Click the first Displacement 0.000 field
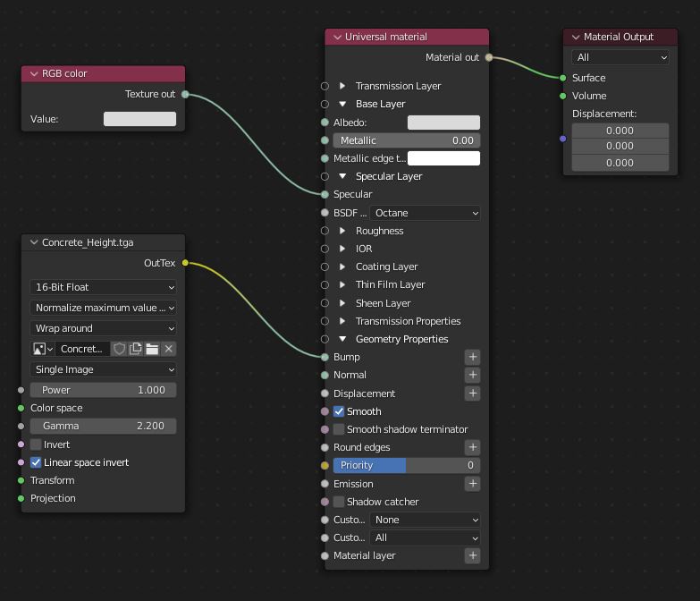The image size is (700, 601). (620, 131)
